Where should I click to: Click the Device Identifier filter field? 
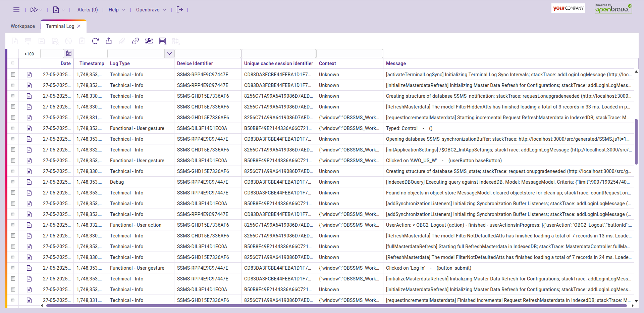point(208,53)
